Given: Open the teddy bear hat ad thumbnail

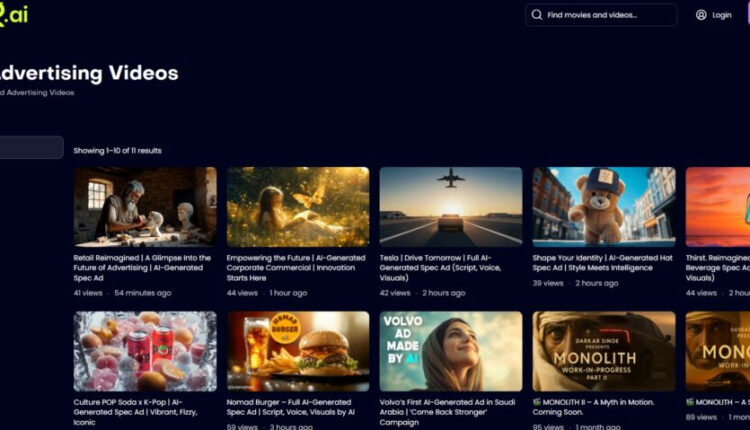Looking at the screenshot, I should (x=604, y=207).
